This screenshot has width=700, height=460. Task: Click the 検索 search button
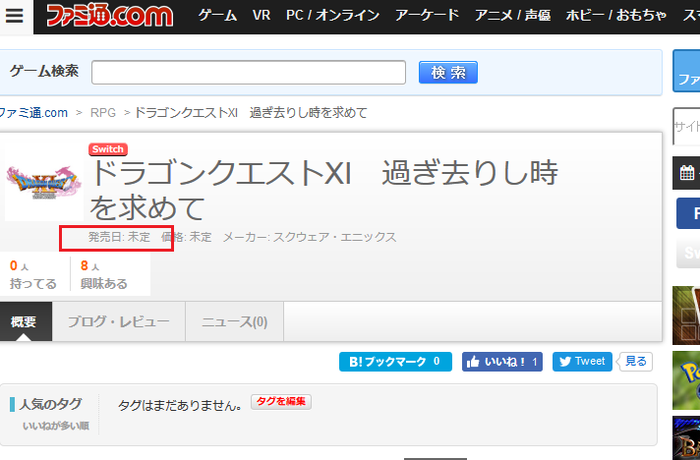448,72
